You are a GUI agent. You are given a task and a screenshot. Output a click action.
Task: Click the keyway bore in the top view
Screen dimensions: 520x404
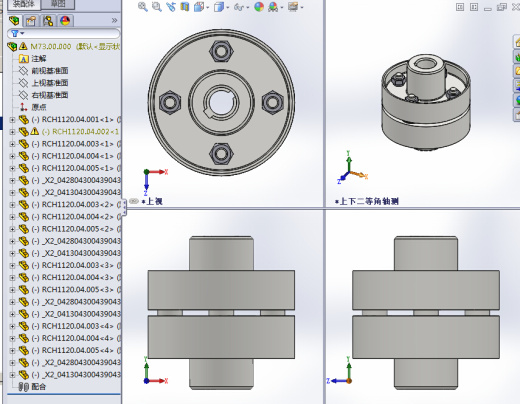point(221,103)
